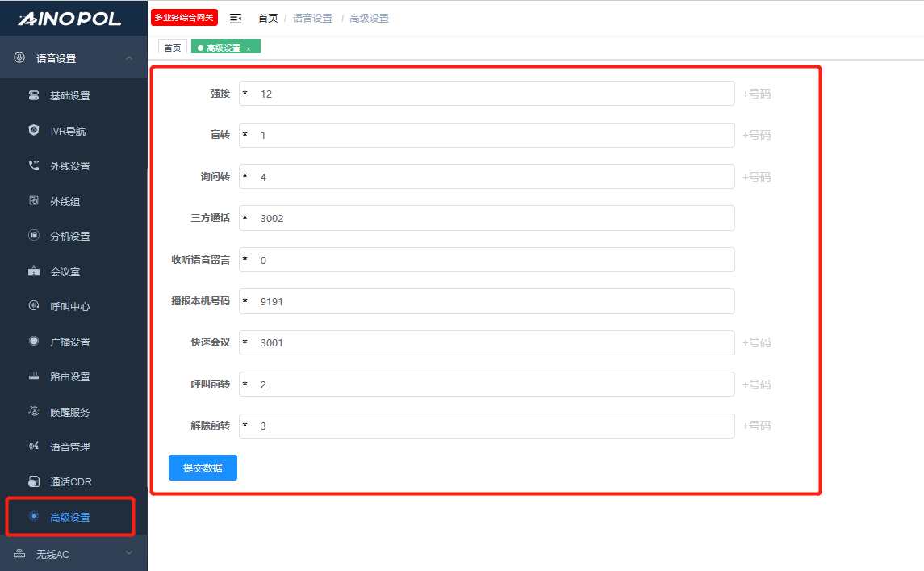Click the 播报本机号码 input field
The width and height of the screenshot is (924, 571).
(x=492, y=301)
